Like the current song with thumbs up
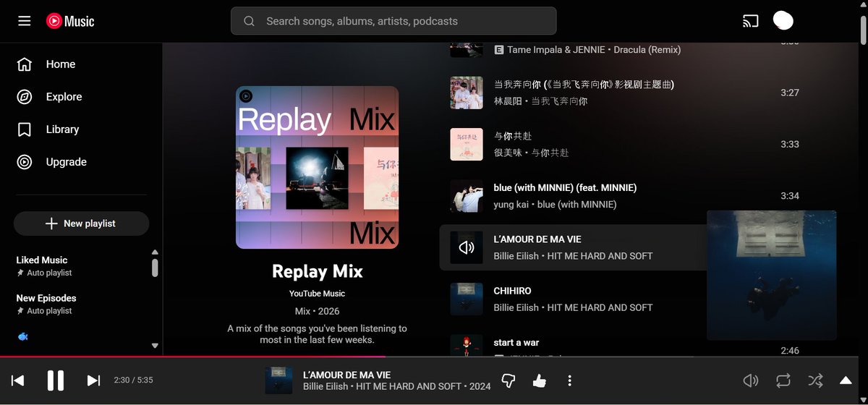Image resolution: width=868 pixels, height=405 pixels. click(x=539, y=380)
